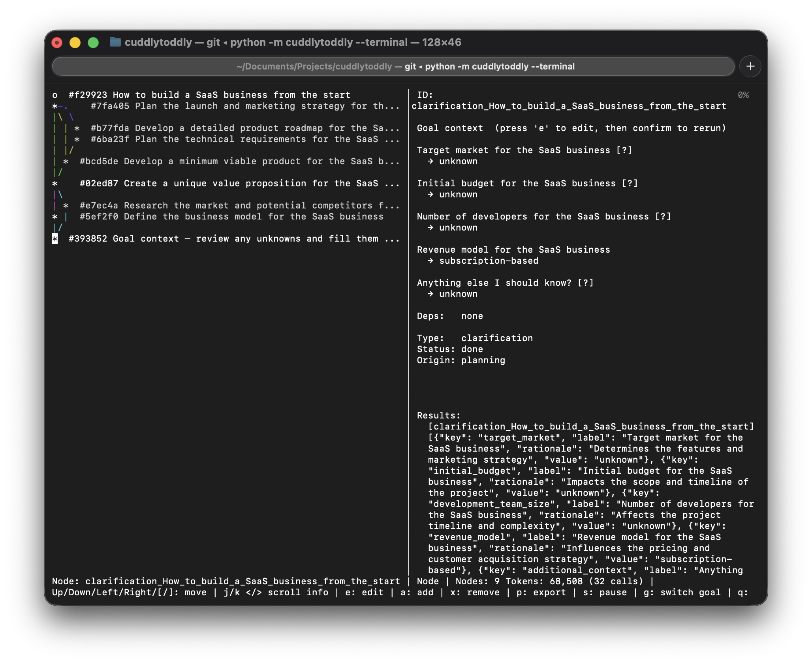
Task: Click the 'Deps: none' line
Action: point(450,316)
